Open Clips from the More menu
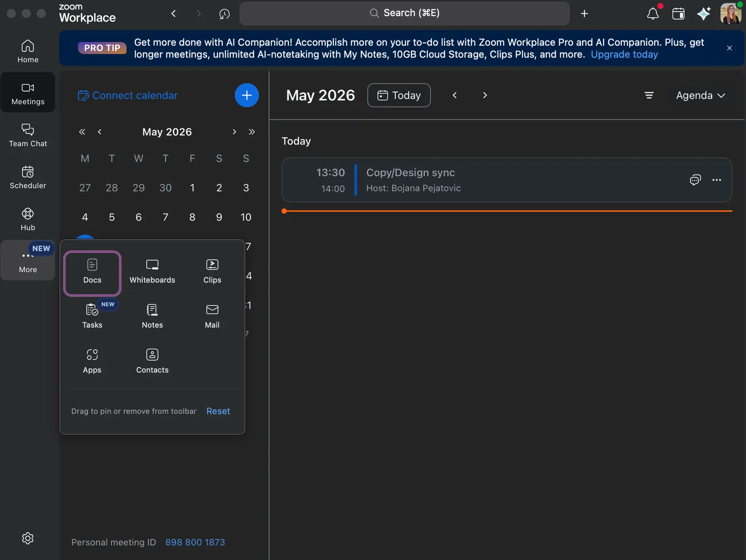Image resolution: width=746 pixels, height=560 pixels. [212, 272]
